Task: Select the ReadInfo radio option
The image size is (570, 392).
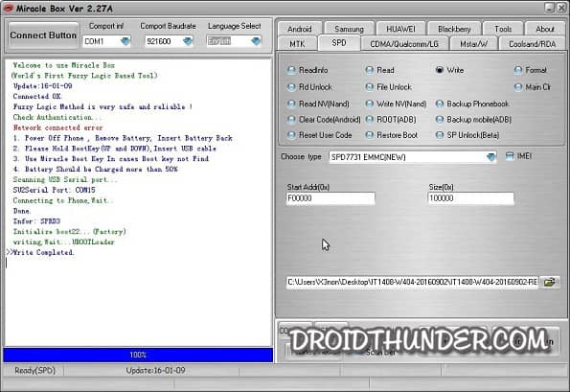Action: pos(308,70)
